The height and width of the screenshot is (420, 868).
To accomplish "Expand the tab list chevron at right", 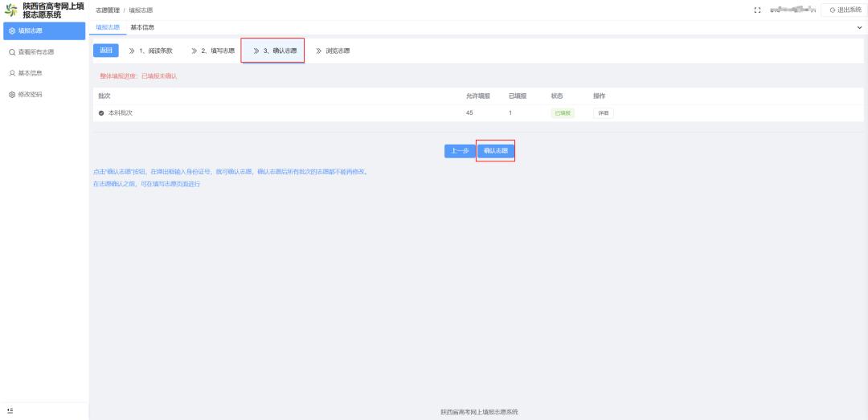I will click(859, 28).
